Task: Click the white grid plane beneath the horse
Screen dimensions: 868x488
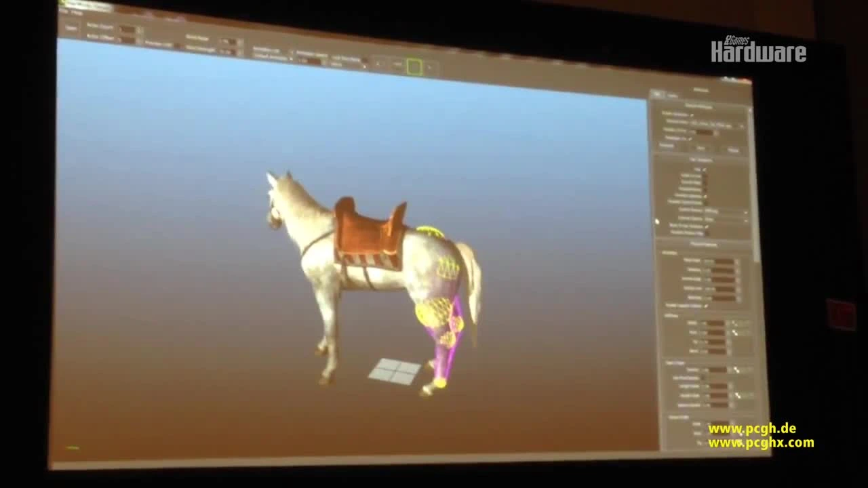Action: point(395,371)
